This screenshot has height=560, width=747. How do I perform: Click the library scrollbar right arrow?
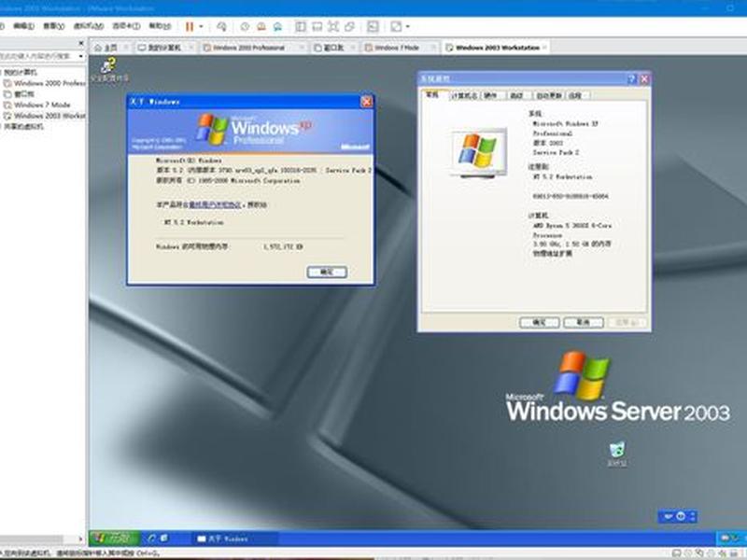(x=80, y=539)
